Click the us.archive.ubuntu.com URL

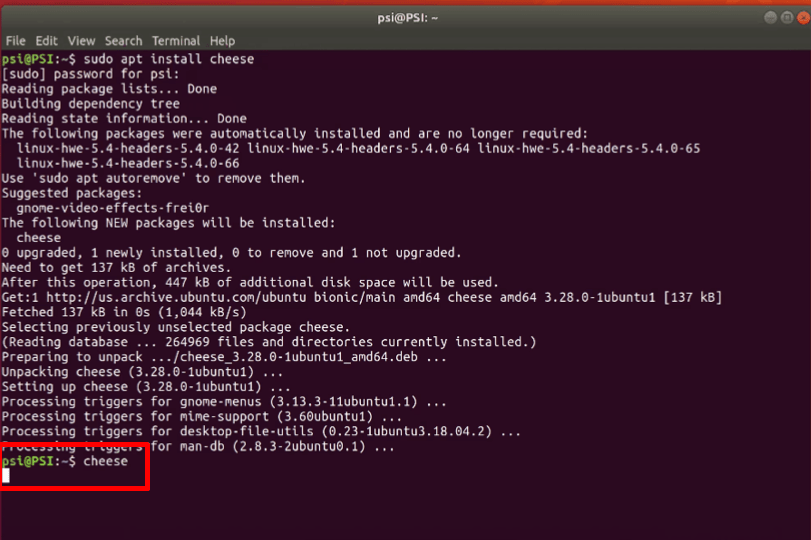click(x=176, y=297)
